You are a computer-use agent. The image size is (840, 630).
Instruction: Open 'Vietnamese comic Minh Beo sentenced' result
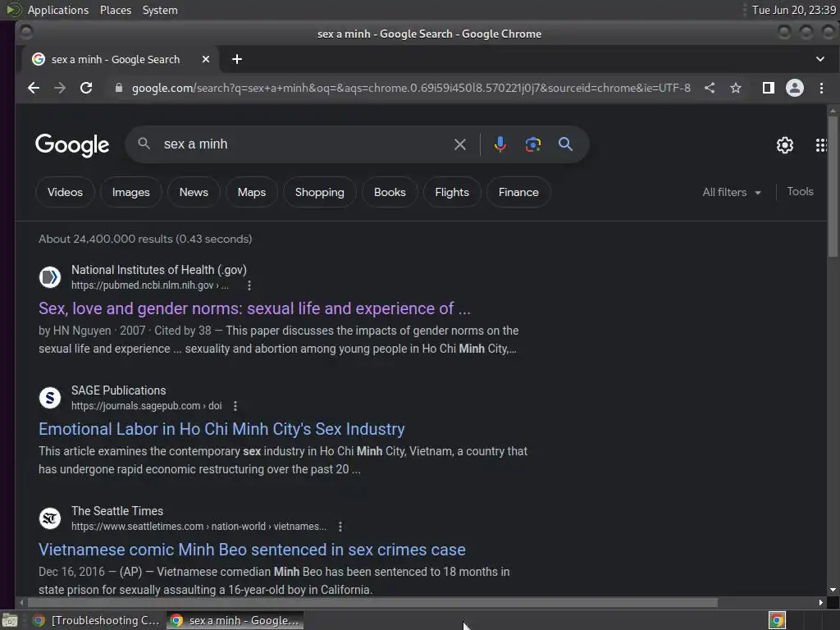[252, 550]
